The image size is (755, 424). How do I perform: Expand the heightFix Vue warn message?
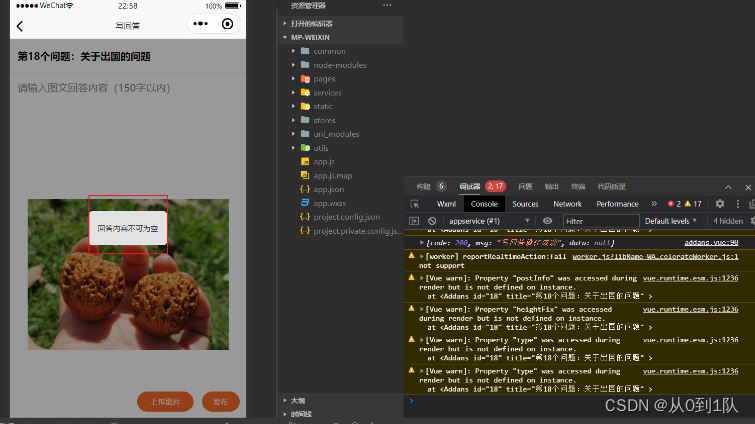click(422, 309)
